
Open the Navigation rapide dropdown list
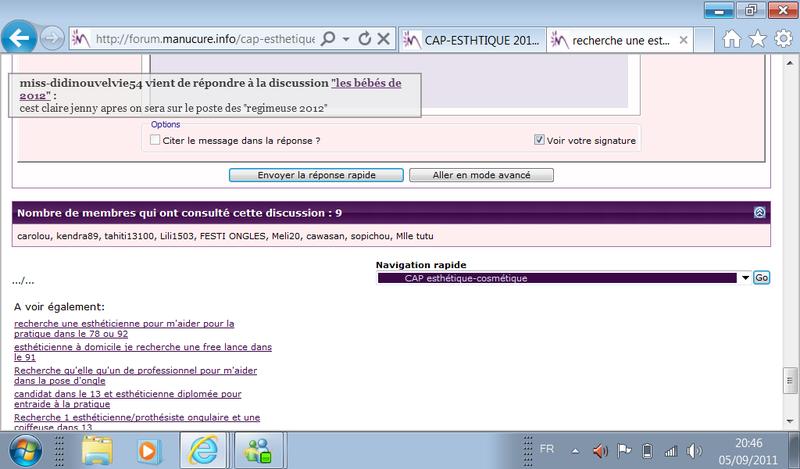coord(745,278)
